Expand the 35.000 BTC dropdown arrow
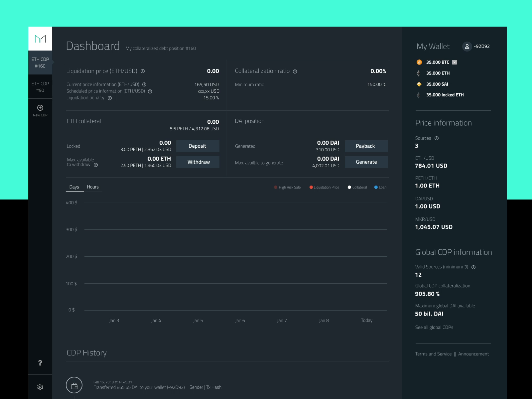The image size is (532, 399). click(x=454, y=62)
